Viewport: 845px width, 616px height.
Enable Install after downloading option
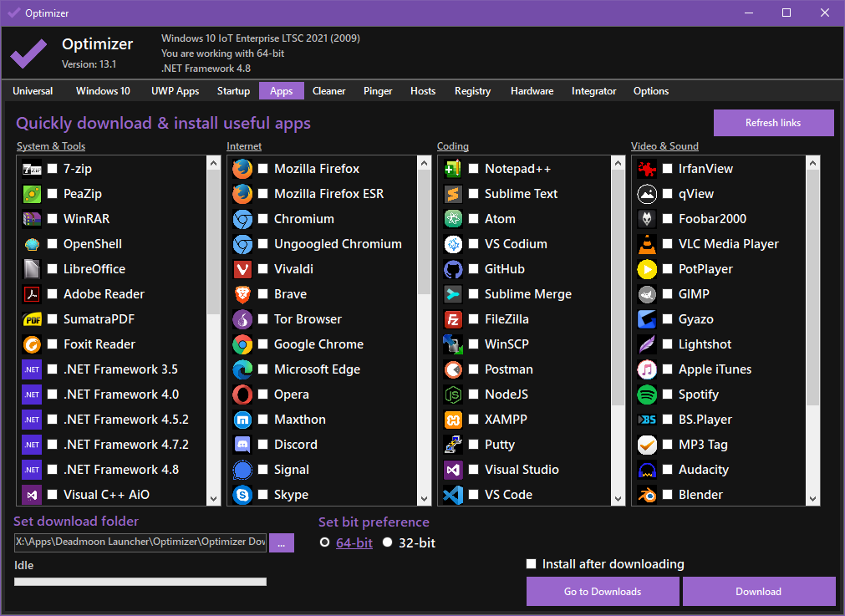[x=532, y=564]
